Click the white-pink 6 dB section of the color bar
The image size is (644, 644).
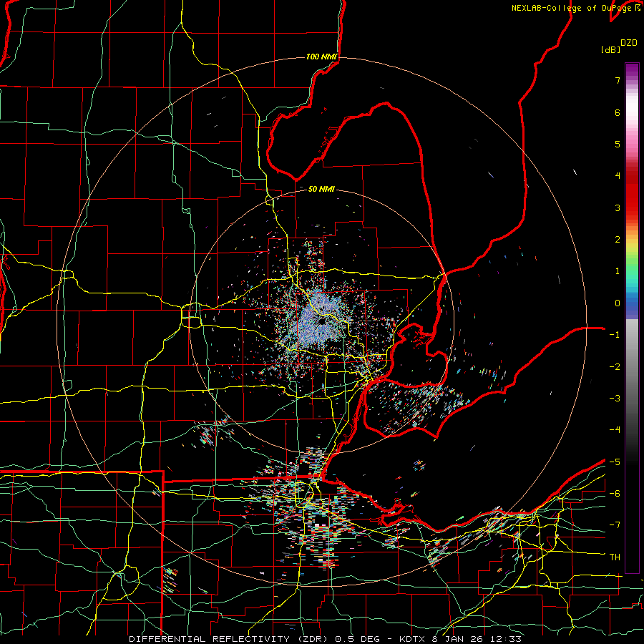[x=632, y=112]
